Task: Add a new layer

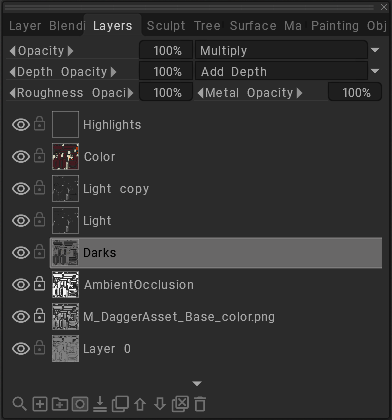Action: (40, 404)
